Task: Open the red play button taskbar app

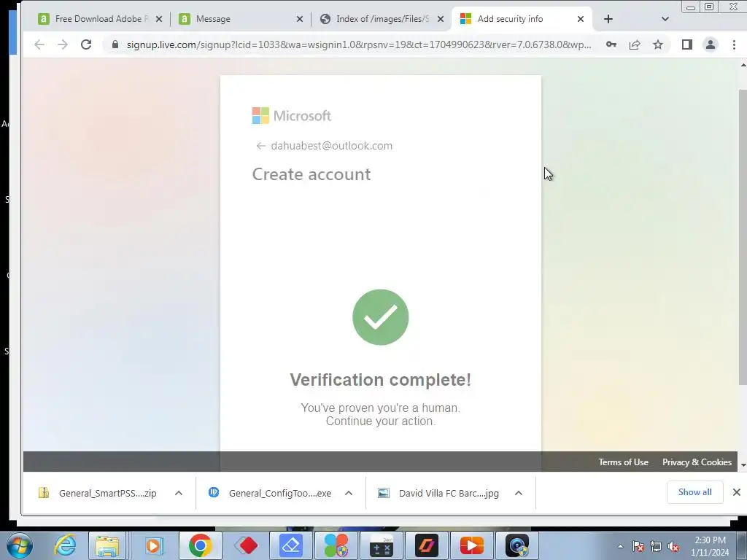Action: (x=472, y=545)
